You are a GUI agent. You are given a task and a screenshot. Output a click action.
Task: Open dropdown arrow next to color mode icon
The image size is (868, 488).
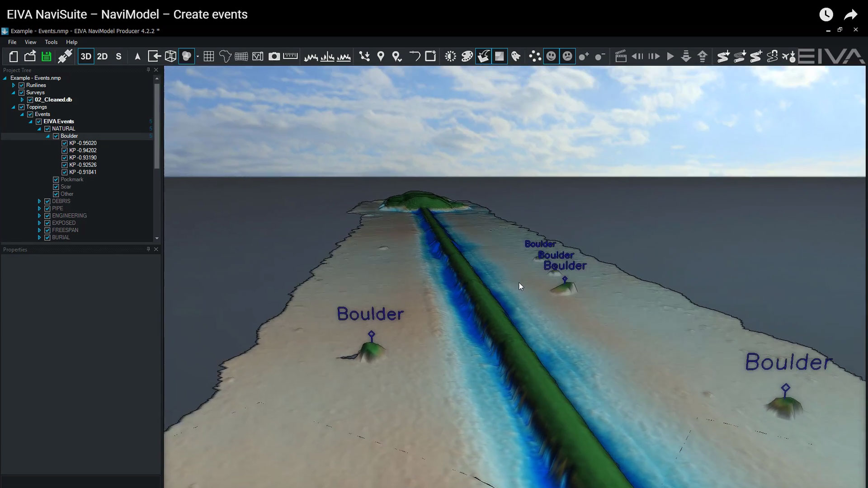click(198, 57)
